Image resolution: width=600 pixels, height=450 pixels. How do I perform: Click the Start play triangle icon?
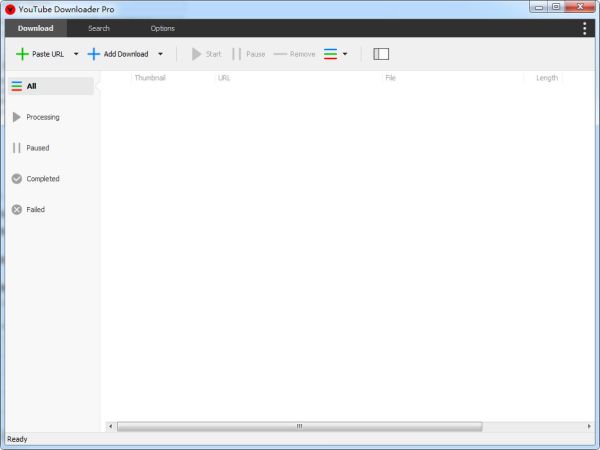196,54
